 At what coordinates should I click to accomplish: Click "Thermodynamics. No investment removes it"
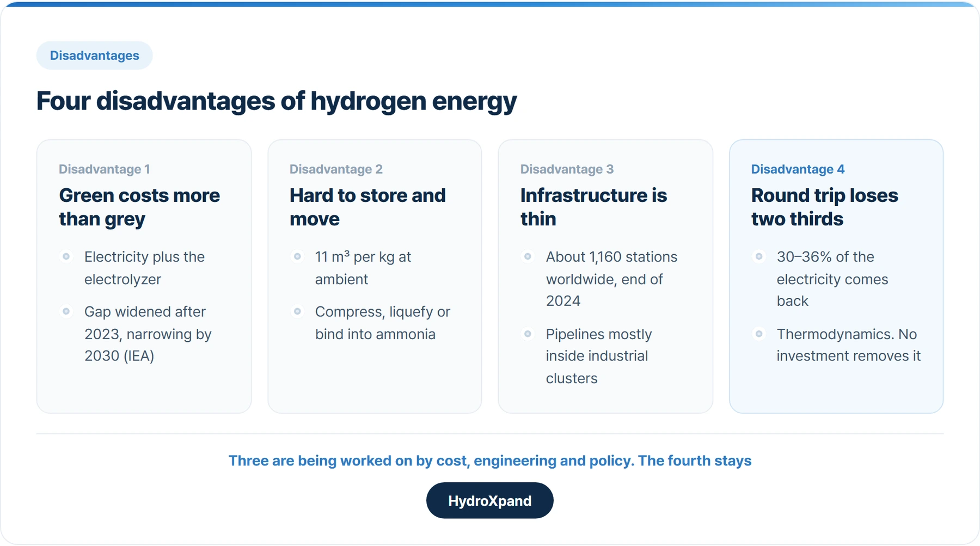pyautogui.click(x=848, y=345)
